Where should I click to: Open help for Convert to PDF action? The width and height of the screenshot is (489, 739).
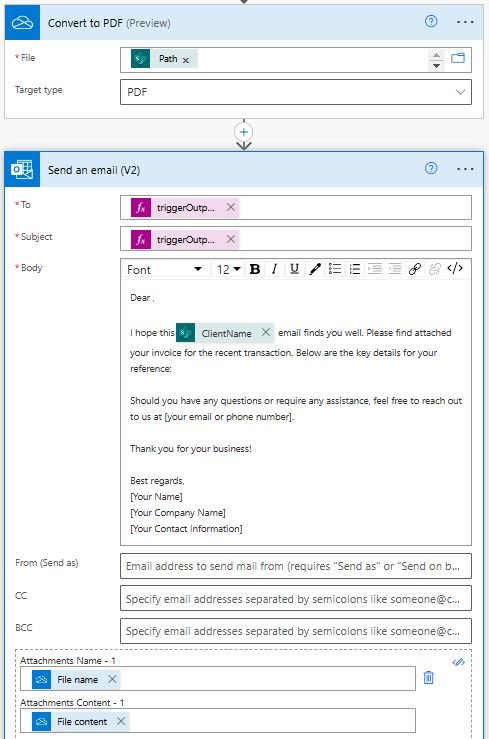(431, 21)
